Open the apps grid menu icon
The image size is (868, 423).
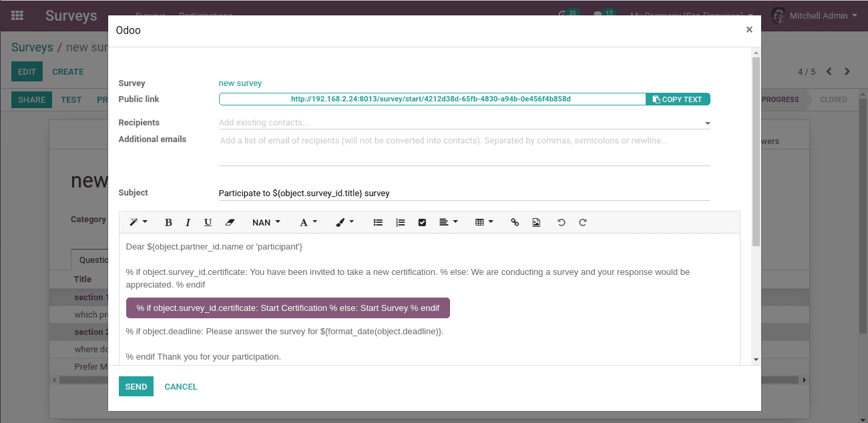point(17,15)
